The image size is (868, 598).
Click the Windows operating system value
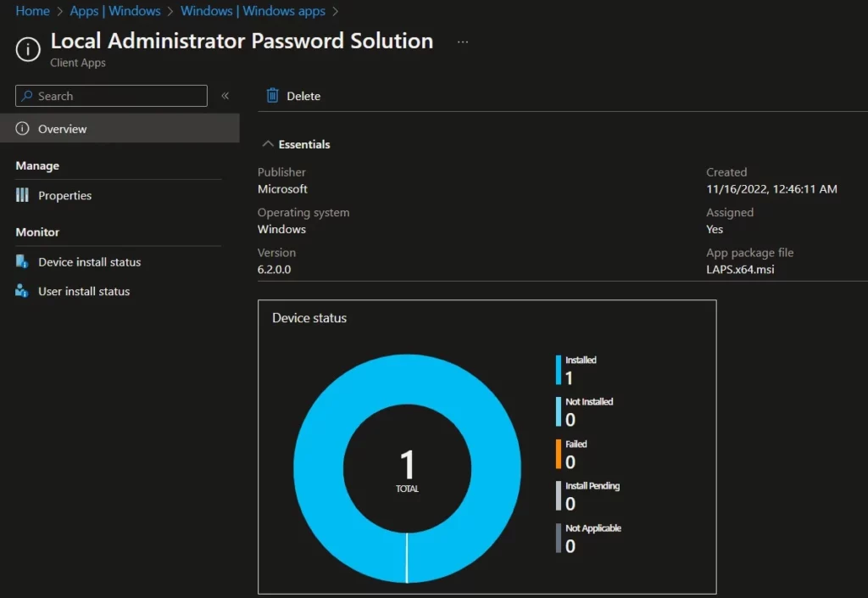click(x=281, y=229)
